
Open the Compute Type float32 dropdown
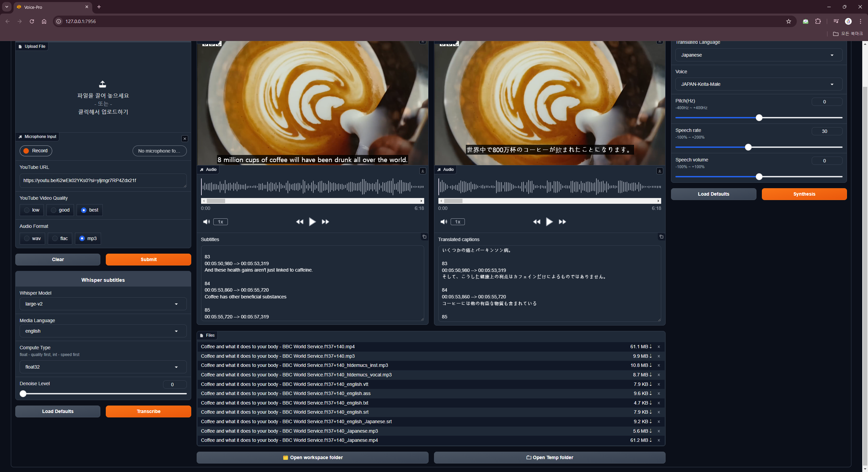(103, 367)
